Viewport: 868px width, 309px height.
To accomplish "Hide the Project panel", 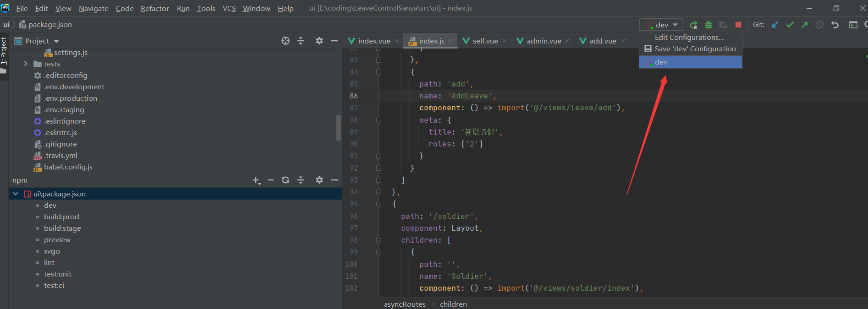I will (335, 41).
